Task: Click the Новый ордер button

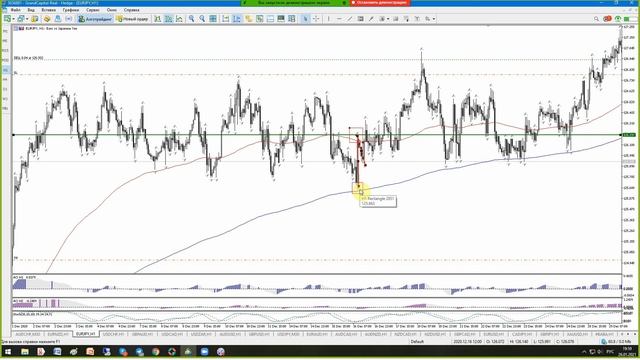Action: pos(132,19)
